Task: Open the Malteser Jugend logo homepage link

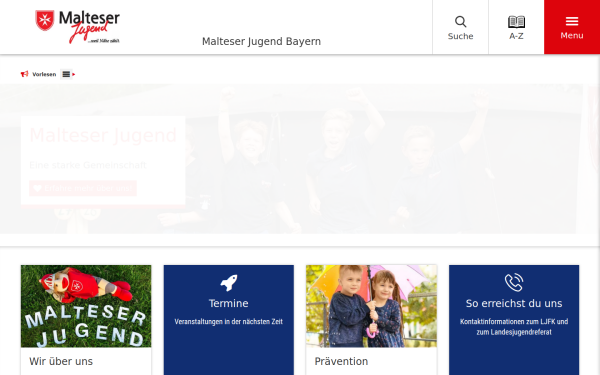Action: coord(77,27)
